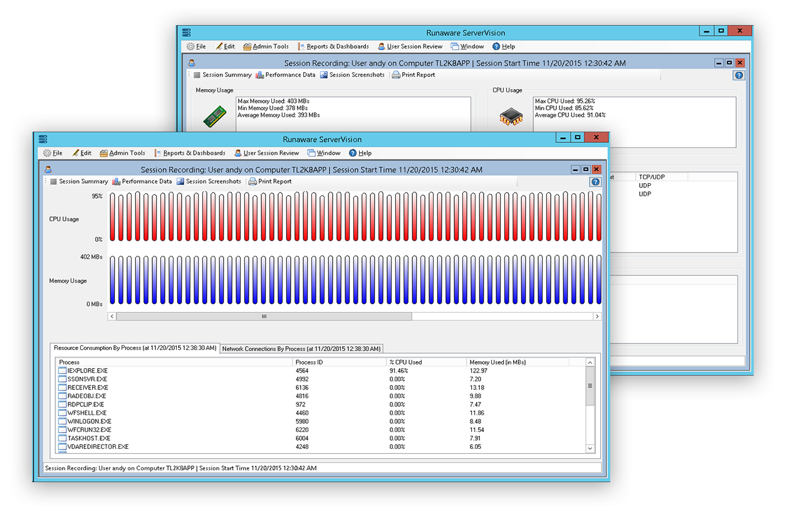Click process list scrollbar down arrow
The height and width of the screenshot is (511, 812).
click(590, 448)
